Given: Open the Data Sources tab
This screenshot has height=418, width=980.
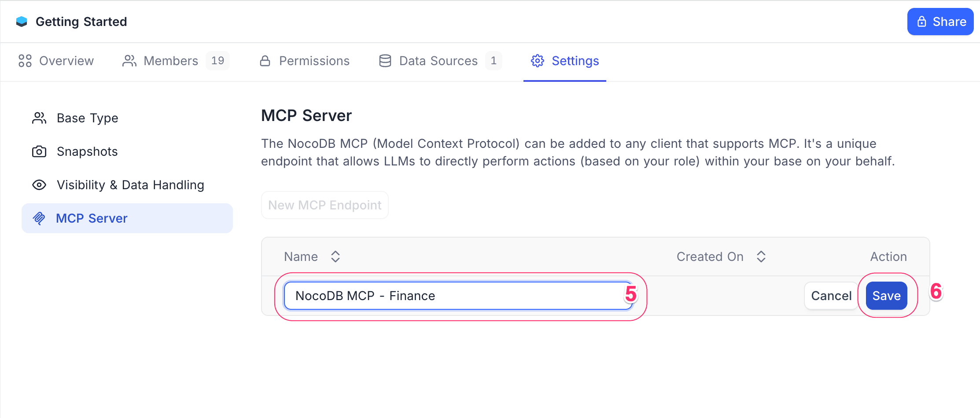Looking at the screenshot, I should click(x=438, y=61).
